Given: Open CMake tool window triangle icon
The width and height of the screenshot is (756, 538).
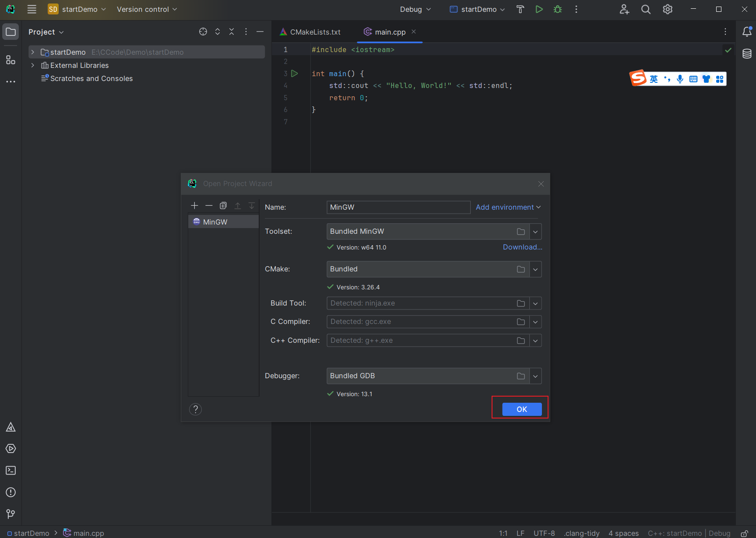Looking at the screenshot, I should [11, 427].
